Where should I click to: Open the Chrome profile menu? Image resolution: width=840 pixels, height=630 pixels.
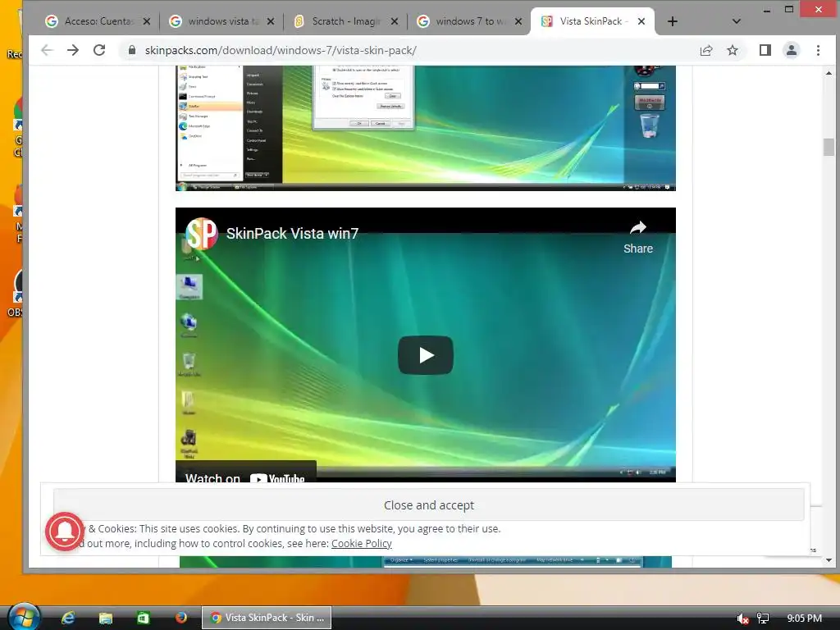tap(792, 50)
